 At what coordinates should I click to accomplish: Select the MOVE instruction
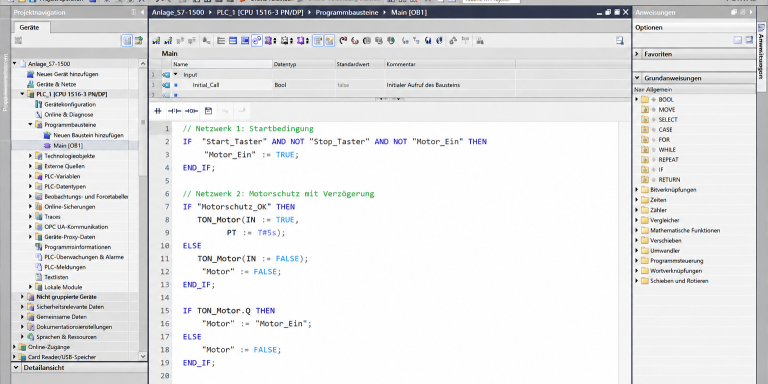click(x=667, y=110)
